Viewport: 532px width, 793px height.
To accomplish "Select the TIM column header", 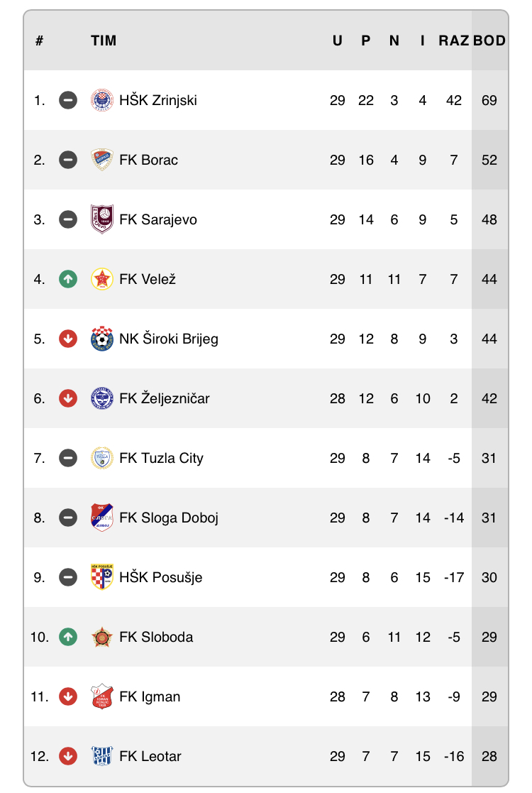I will coord(104,40).
